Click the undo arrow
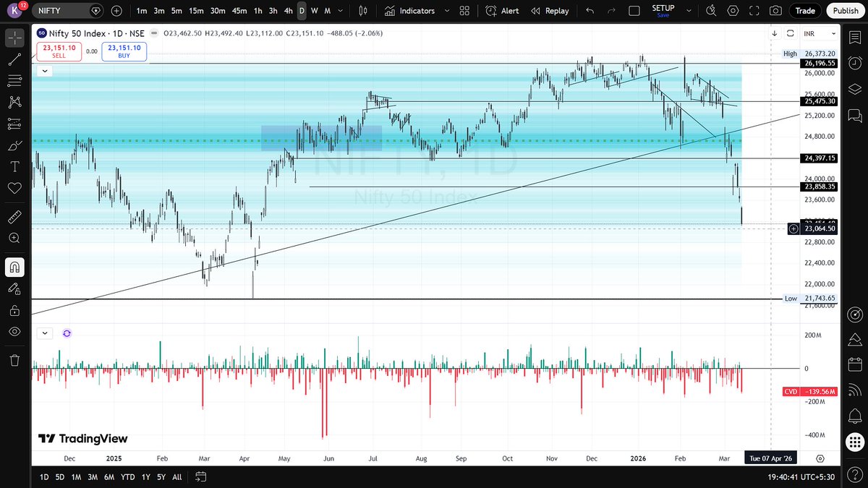This screenshot has height=488, width=868. tap(590, 11)
